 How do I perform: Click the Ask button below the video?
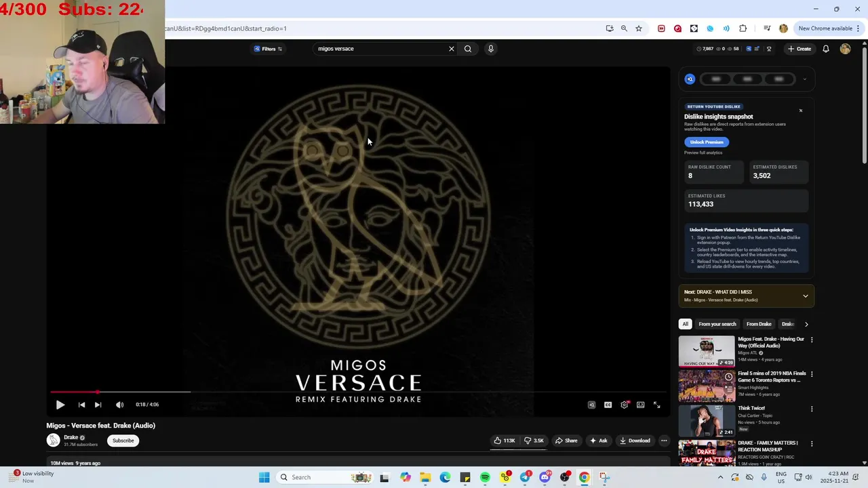(599, 441)
